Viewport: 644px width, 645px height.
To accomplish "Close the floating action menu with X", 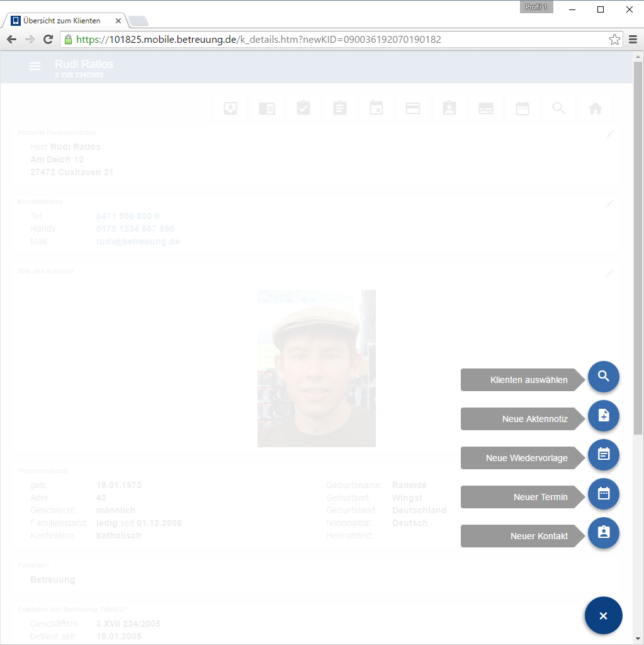I will [x=603, y=615].
